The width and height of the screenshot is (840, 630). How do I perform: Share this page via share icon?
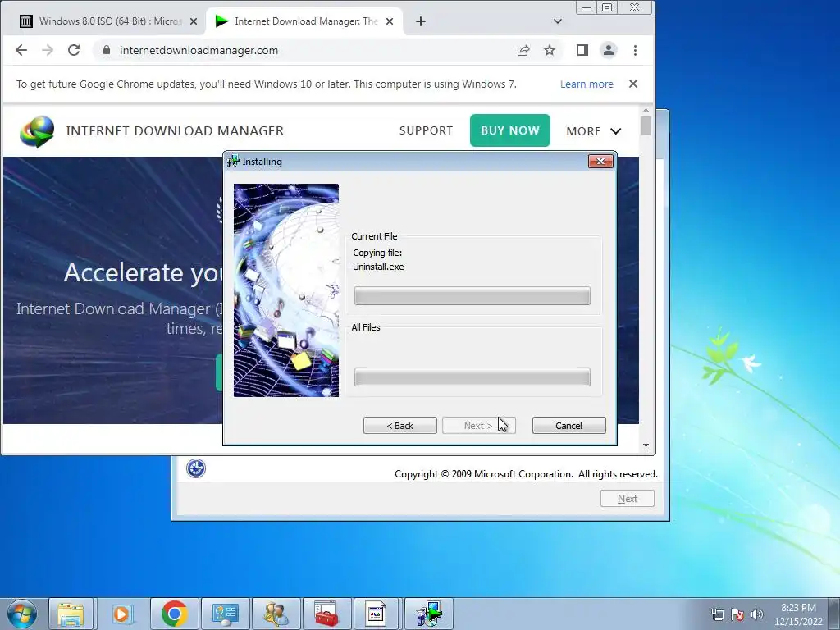coord(523,50)
